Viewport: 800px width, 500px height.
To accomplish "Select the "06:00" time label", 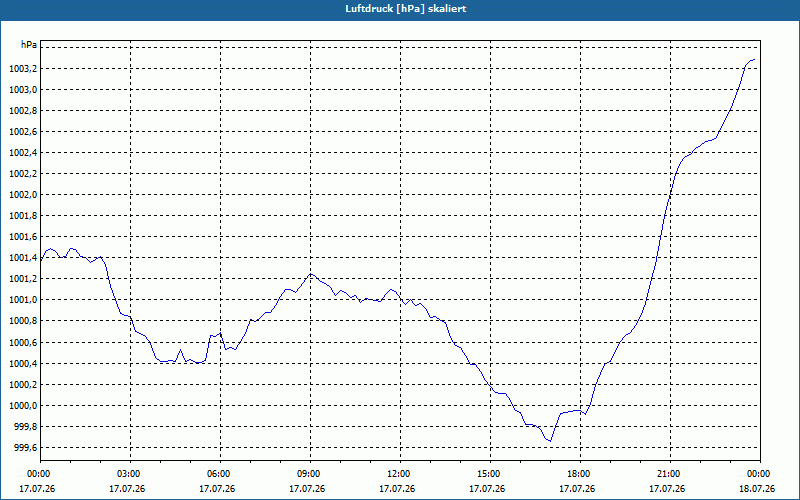I will [x=217, y=474].
